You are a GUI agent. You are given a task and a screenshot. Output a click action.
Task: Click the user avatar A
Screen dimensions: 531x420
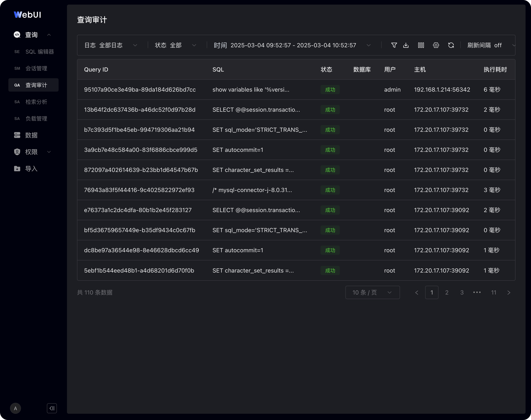[x=15, y=408]
